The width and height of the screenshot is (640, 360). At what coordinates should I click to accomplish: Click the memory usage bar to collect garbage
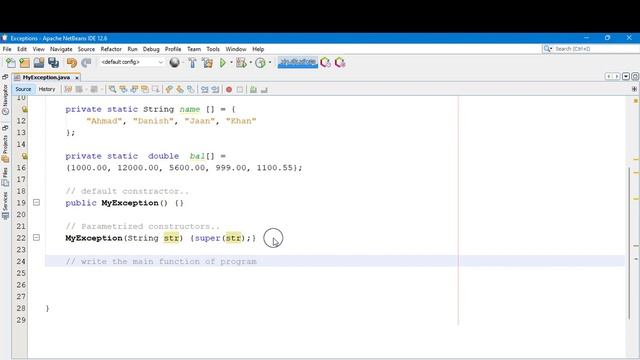point(298,62)
